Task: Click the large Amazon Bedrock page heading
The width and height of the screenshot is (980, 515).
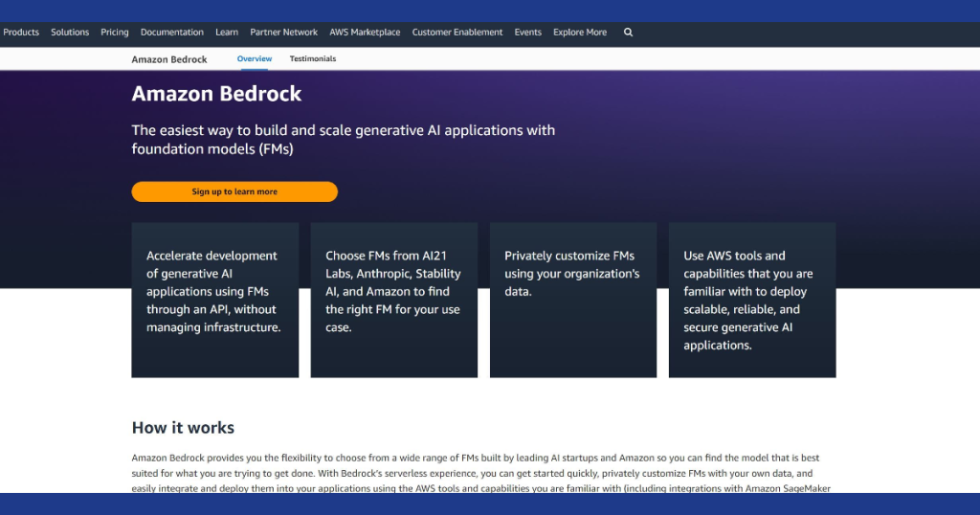Action: click(216, 94)
